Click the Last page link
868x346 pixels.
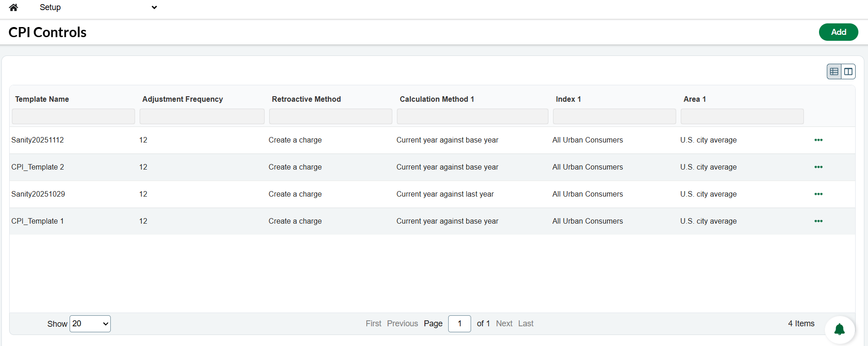tap(526, 324)
